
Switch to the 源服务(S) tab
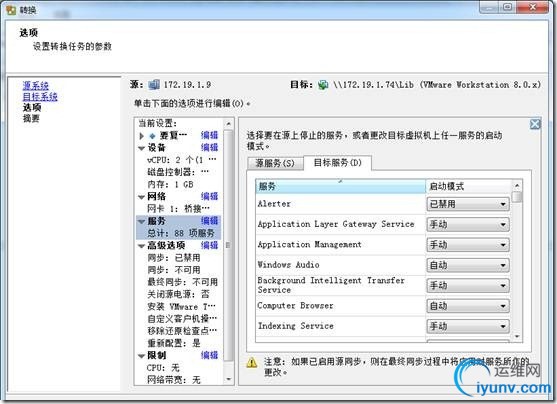(275, 163)
